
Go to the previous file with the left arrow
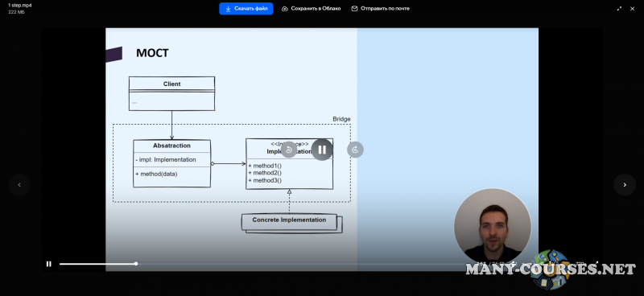coord(19,185)
